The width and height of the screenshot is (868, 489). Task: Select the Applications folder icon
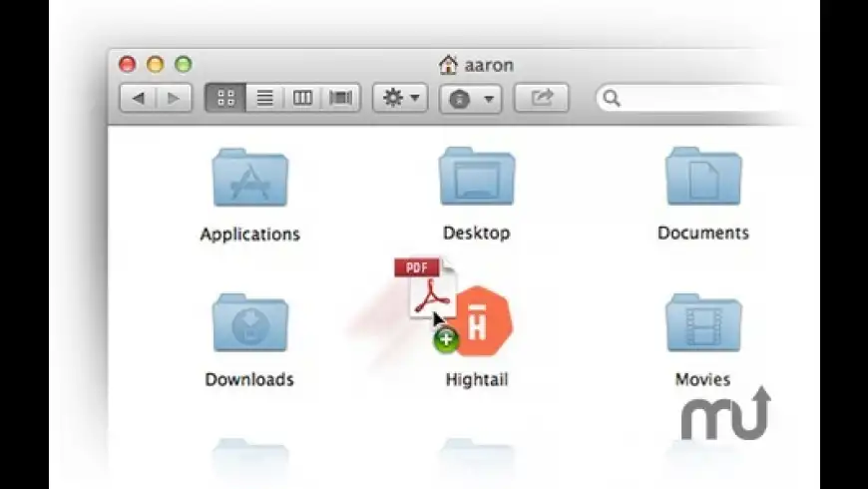[x=250, y=178]
